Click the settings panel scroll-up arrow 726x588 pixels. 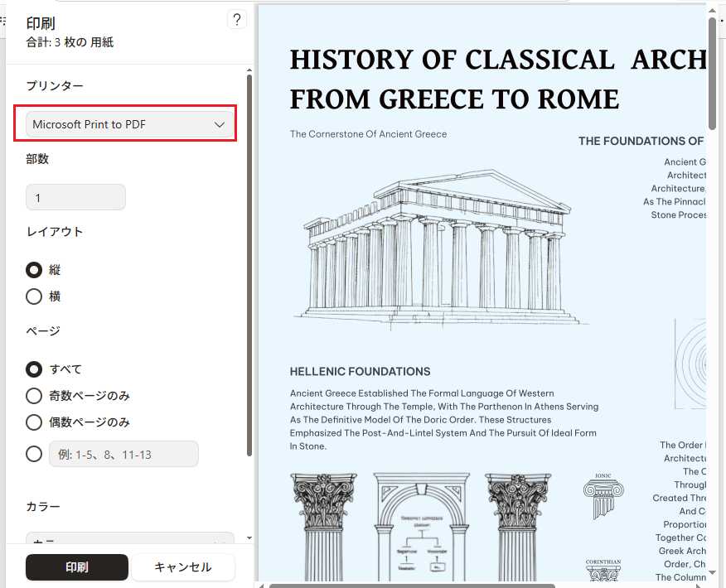pyautogui.click(x=249, y=70)
